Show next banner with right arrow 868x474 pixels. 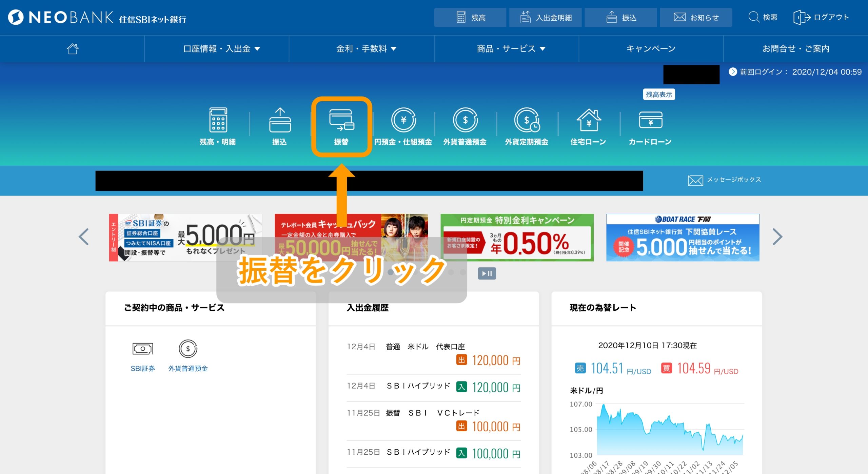click(x=777, y=237)
